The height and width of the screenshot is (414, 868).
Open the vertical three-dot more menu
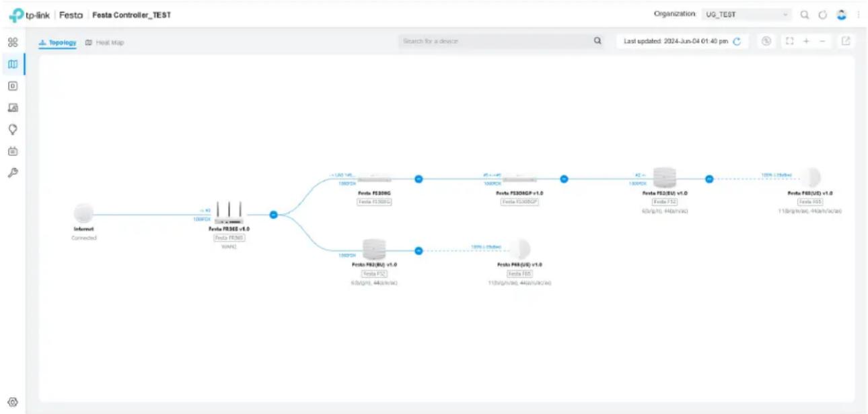click(x=859, y=15)
